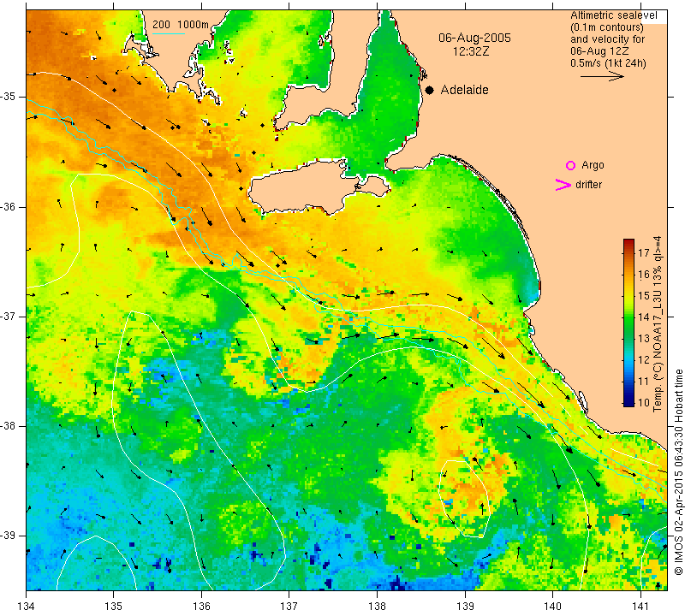Click the 'Altimetric sealevel' heading text
Image resolution: width=685 pixels, height=616 pixels.
tap(613, 15)
